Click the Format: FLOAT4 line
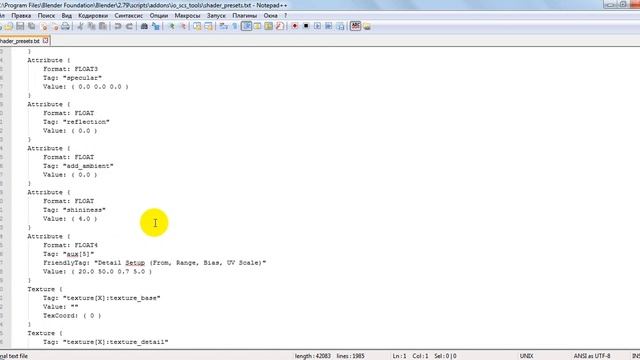Screen dimensions: 640x360 (x=70, y=245)
